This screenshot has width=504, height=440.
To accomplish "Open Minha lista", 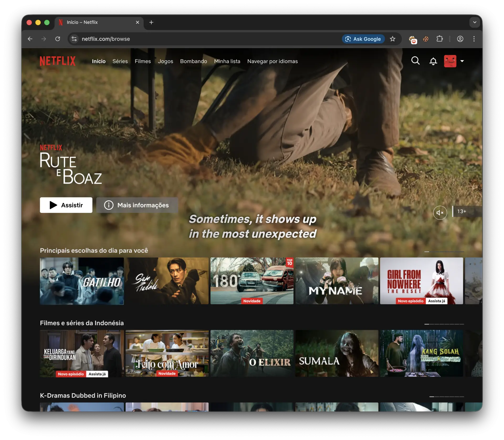I will tap(227, 61).
